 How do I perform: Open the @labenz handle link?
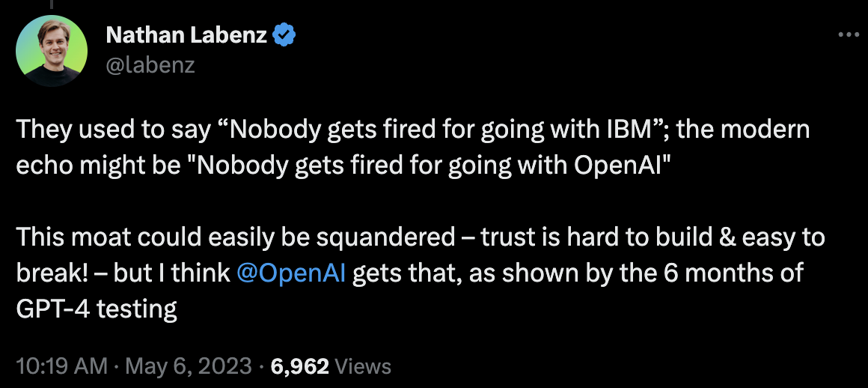150,65
